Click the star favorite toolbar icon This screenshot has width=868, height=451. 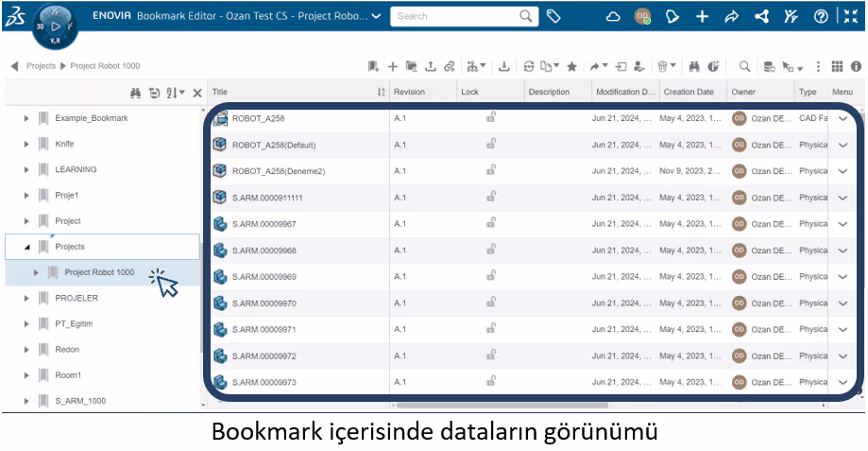pyautogui.click(x=571, y=66)
